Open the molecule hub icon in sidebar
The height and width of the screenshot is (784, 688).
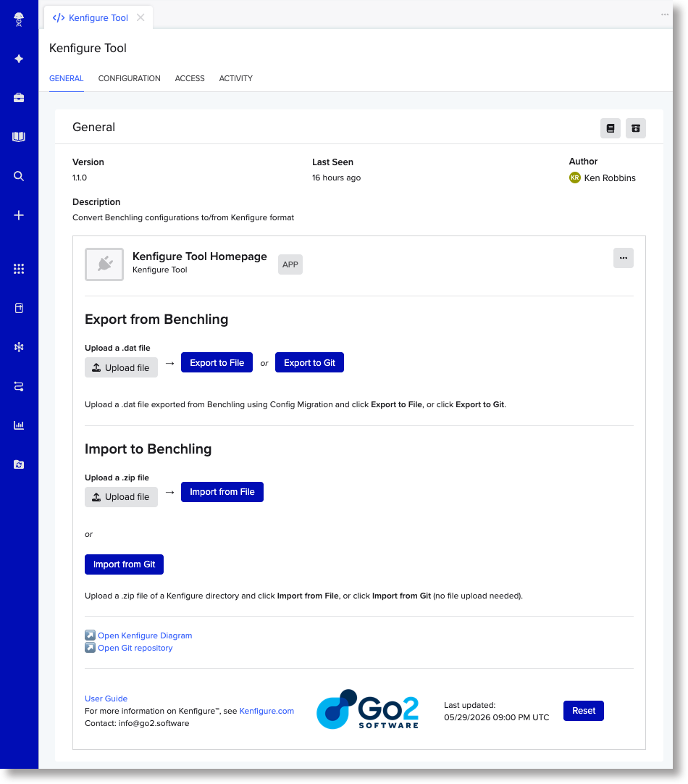[x=19, y=347]
